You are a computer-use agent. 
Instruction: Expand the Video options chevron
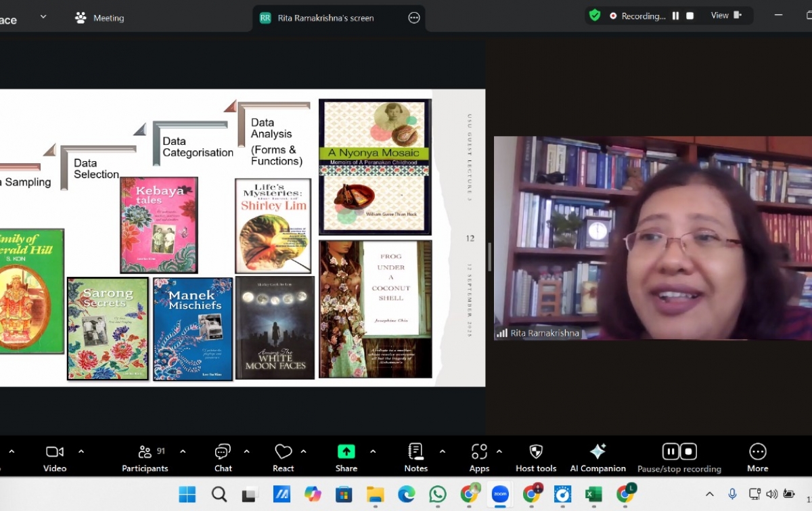81,451
